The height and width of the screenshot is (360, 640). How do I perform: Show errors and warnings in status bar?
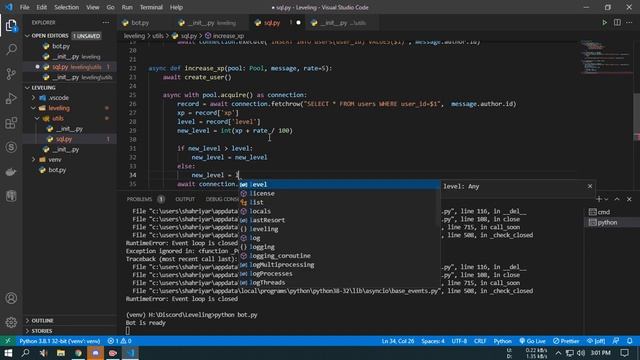tap(120, 341)
